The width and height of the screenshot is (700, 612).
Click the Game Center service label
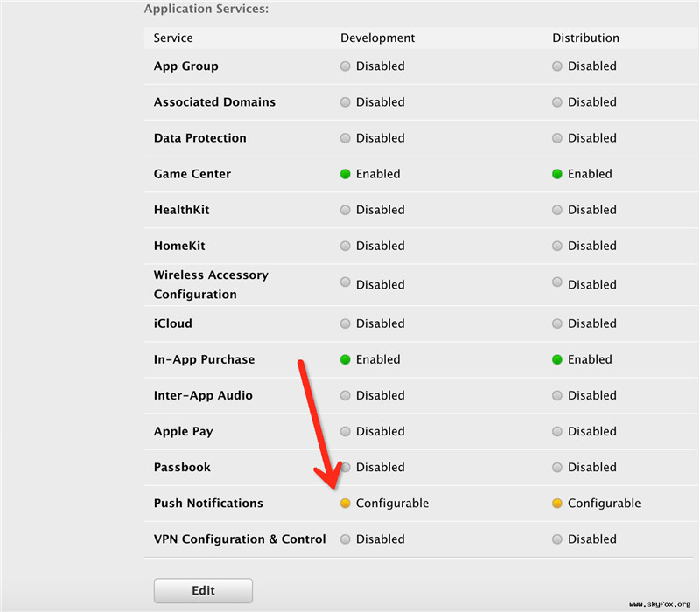(x=192, y=174)
